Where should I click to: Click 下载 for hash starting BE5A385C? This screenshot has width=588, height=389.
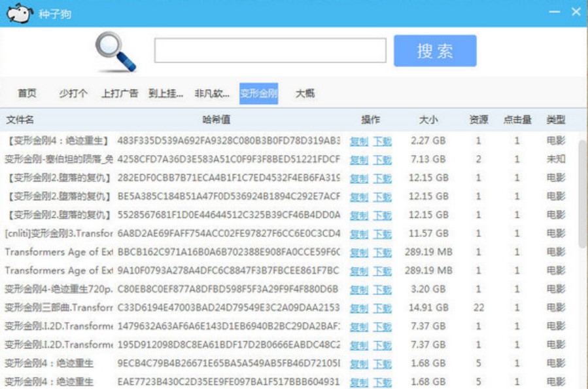[x=383, y=196]
